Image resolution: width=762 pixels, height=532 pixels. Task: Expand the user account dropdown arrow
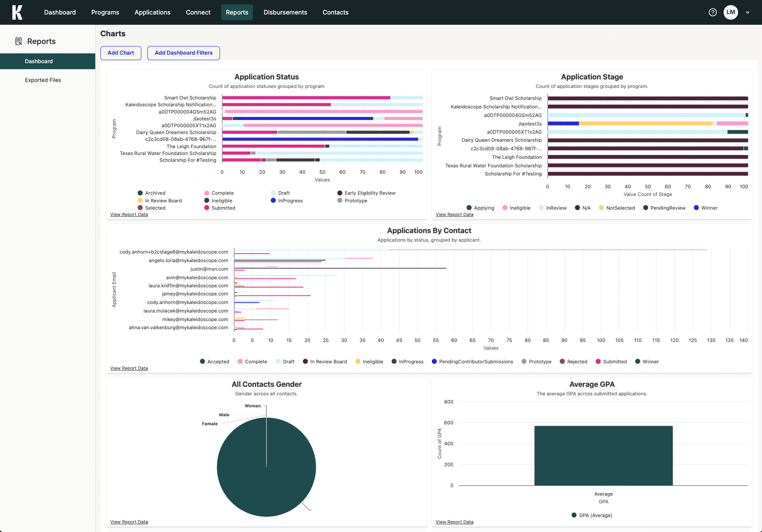point(747,13)
